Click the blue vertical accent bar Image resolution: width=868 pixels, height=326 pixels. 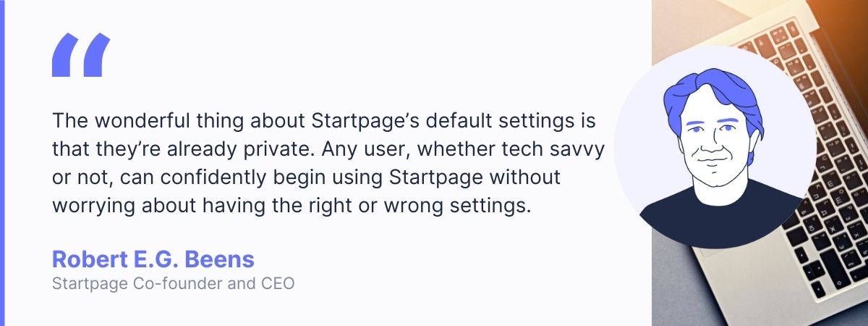2,163
